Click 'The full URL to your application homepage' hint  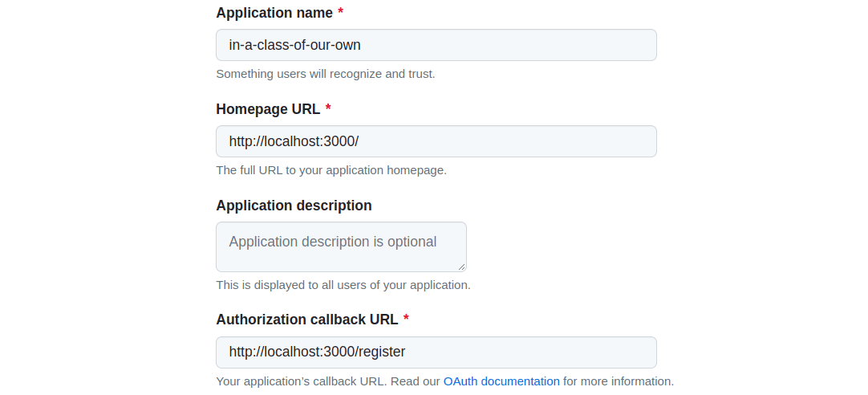[x=331, y=170]
